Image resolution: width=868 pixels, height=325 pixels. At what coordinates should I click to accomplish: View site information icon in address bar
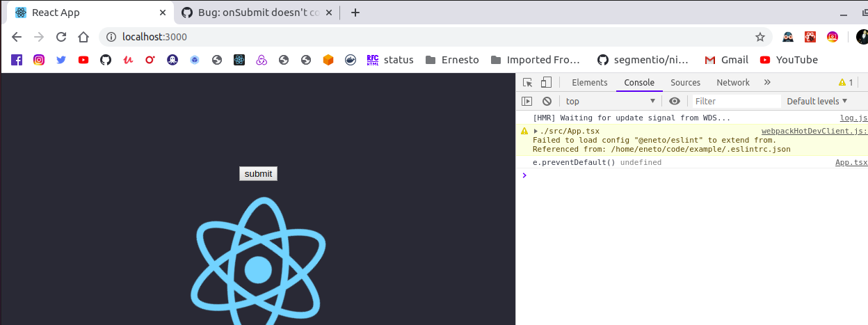[111, 37]
